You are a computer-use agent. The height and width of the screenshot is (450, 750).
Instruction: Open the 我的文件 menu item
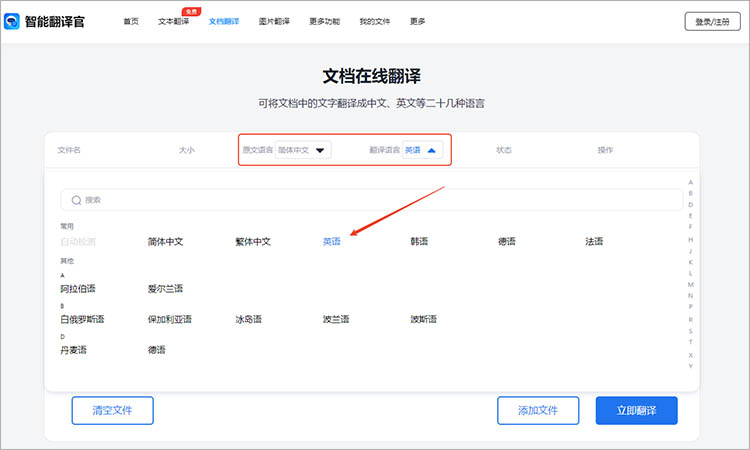tap(375, 21)
